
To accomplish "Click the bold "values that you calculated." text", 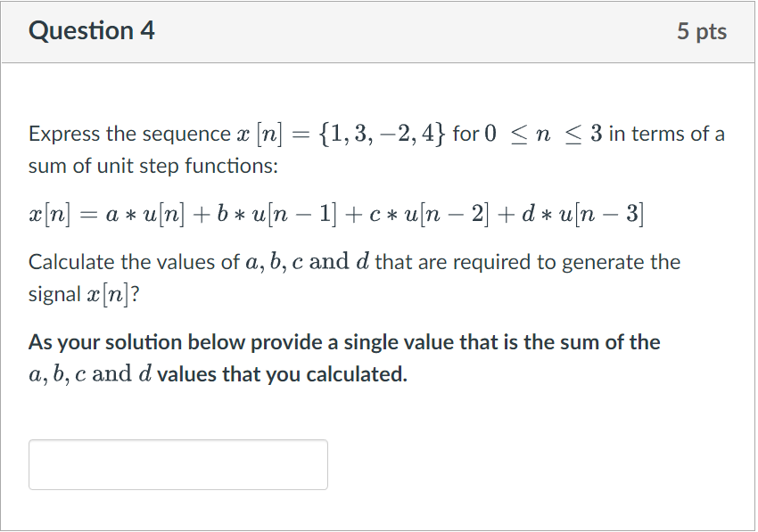I will [x=283, y=374].
